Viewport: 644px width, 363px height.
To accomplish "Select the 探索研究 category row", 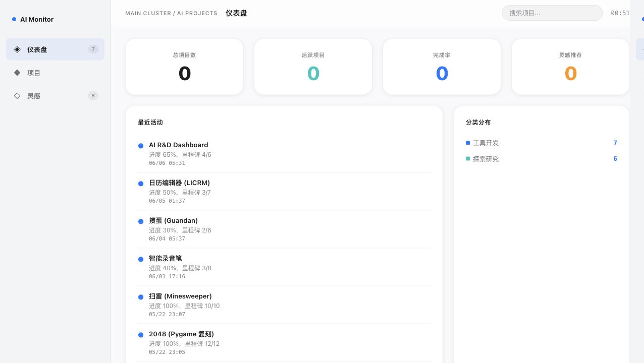I will 542,159.
